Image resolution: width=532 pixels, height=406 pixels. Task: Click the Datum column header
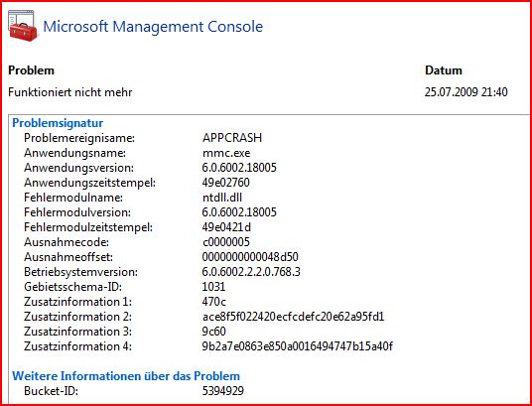[444, 70]
